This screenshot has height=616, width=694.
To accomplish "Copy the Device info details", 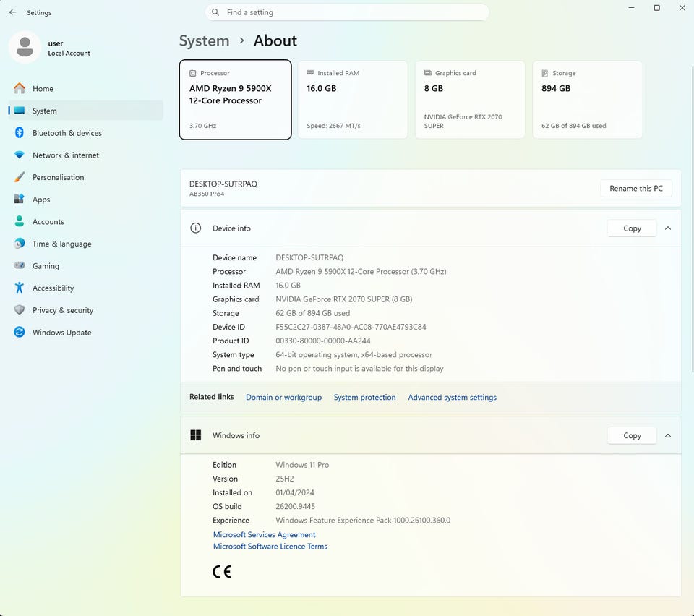I will pos(632,228).
